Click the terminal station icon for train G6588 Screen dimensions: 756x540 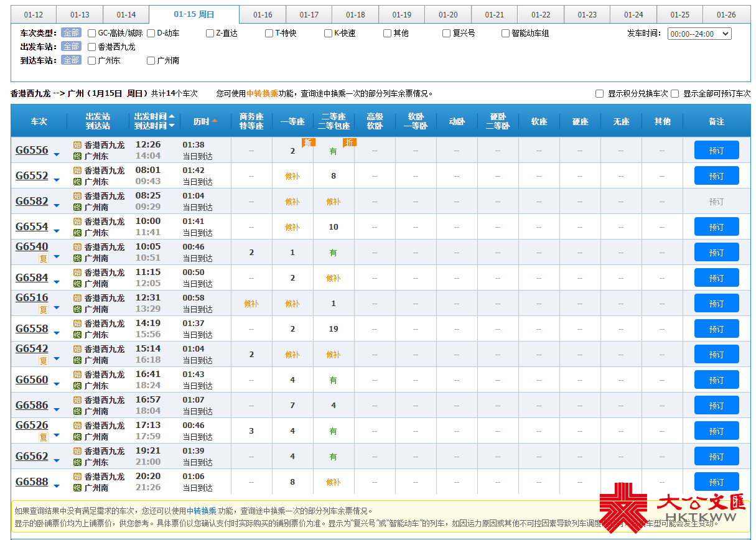pyautogui.click(x=78, y=488)
